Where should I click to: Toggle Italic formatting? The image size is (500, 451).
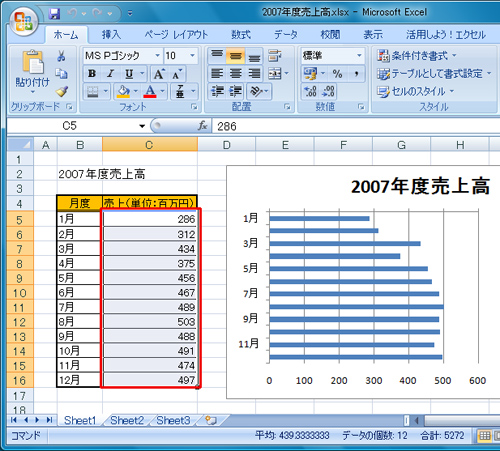111,74
